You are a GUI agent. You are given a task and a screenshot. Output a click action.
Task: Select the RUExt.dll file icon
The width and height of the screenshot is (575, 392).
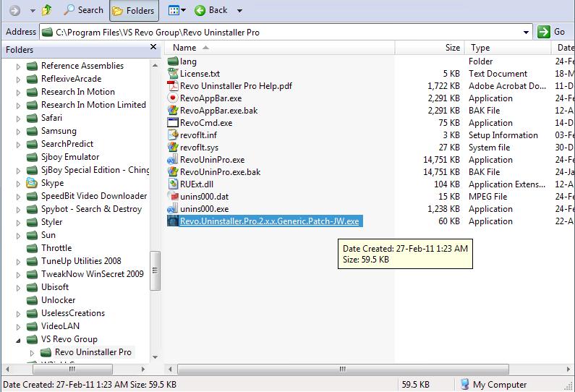click(173, 184)
